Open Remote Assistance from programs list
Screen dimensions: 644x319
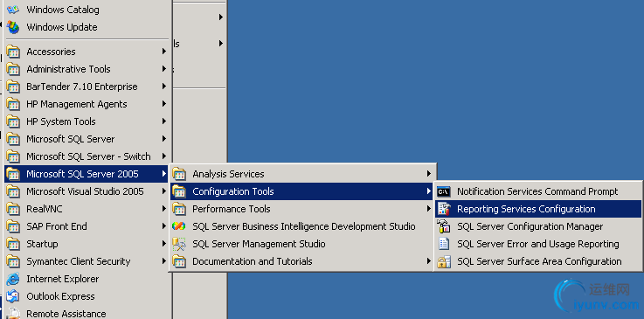[x=87, y=313]
